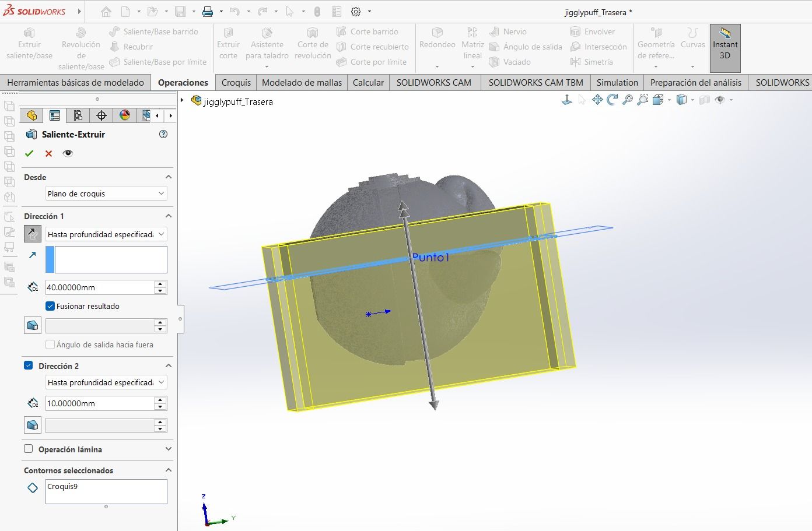This screenshot has width=812, height=531.
Task: Click Zoom to Area icon
Action: click(x=643, y=100)
